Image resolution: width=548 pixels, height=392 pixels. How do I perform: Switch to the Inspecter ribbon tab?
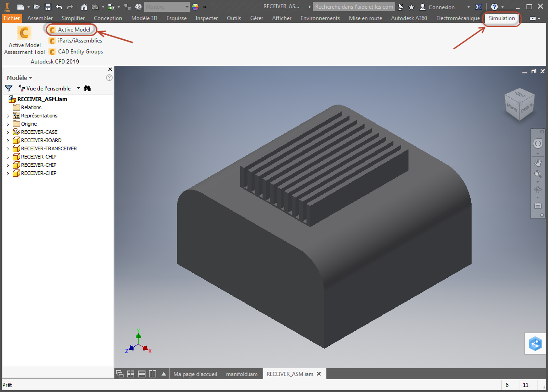(207, 18)
